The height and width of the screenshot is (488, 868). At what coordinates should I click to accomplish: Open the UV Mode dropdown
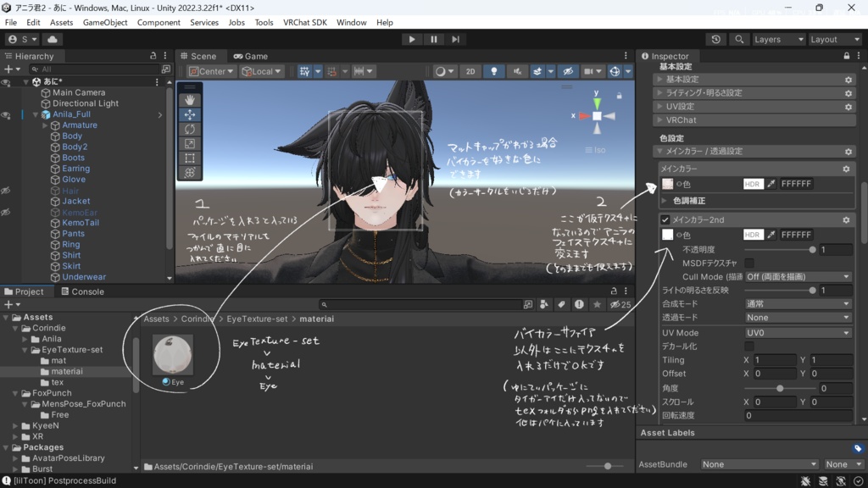797,332
